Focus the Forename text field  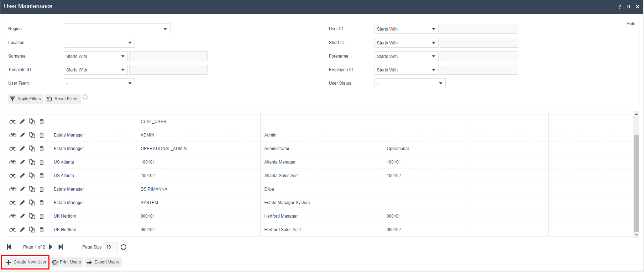pyautogui.click(x=479, y=56)
